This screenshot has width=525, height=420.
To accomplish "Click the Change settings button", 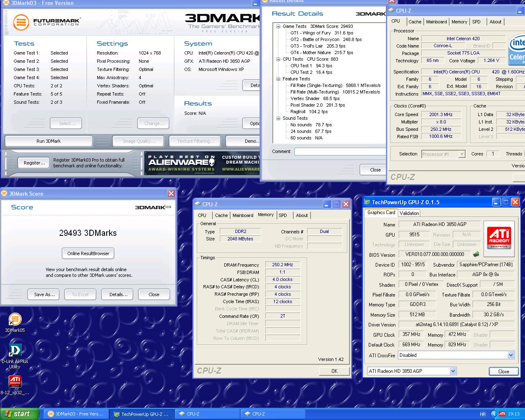I will tap(154, 123).
